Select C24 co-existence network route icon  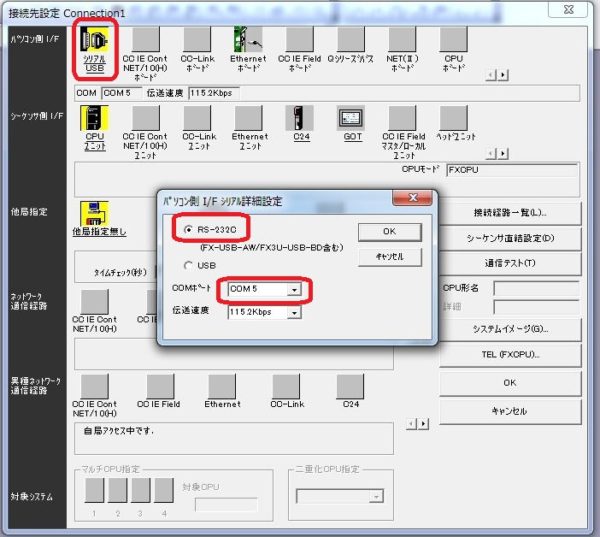(x=350, y=387)
